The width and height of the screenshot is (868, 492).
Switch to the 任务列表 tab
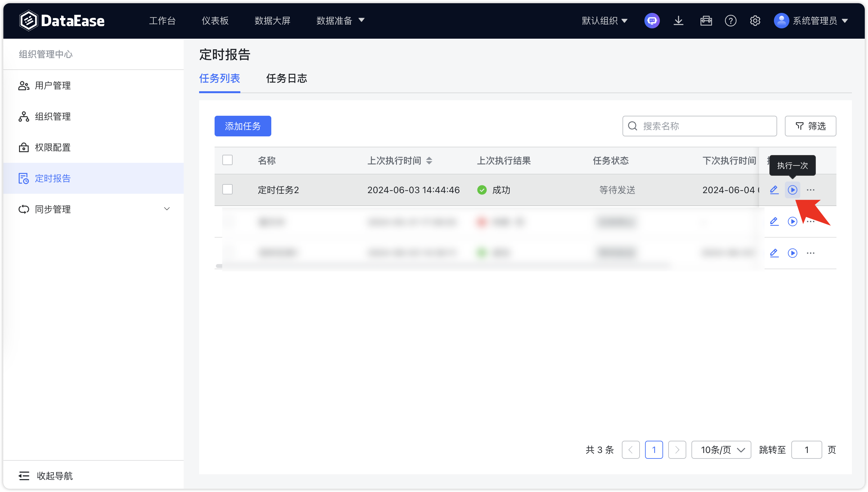click(x=219, y=78)
